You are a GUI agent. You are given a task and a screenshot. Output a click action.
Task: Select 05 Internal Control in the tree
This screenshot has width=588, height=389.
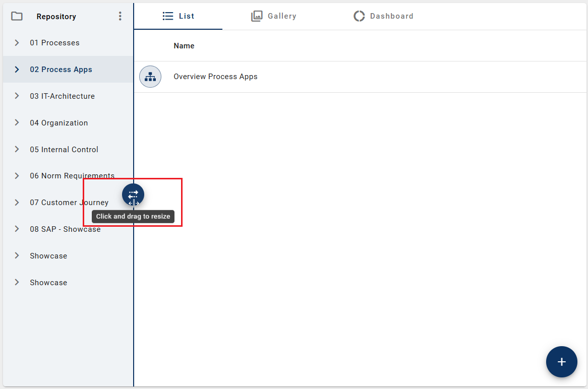[x=64, y=150]
